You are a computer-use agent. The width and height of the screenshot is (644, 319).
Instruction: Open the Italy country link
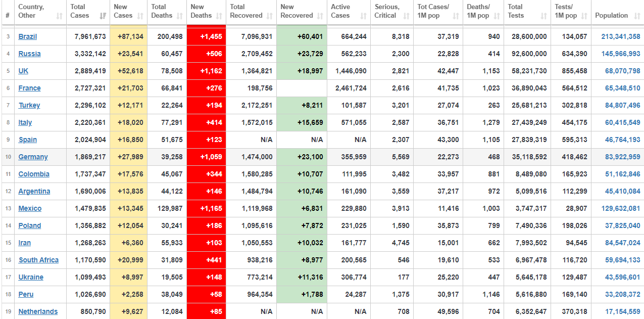(x=25, y=122)
